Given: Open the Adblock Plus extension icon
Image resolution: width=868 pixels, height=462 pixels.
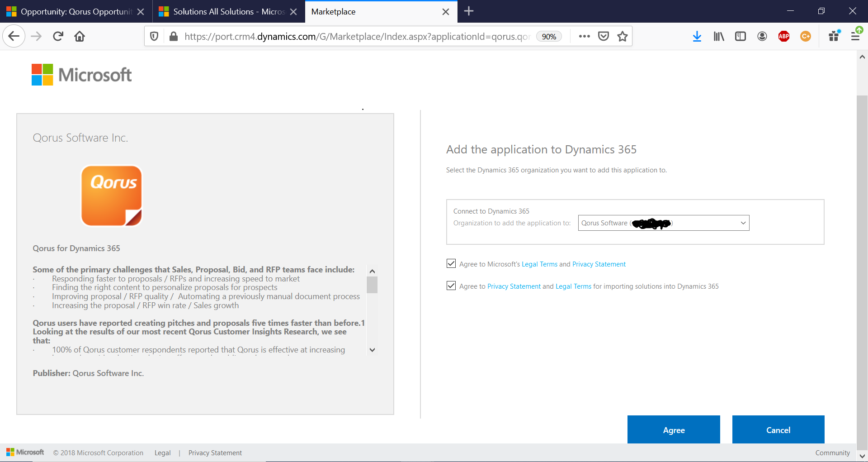Looking at the screenshot, I should [x=783, y=36].
